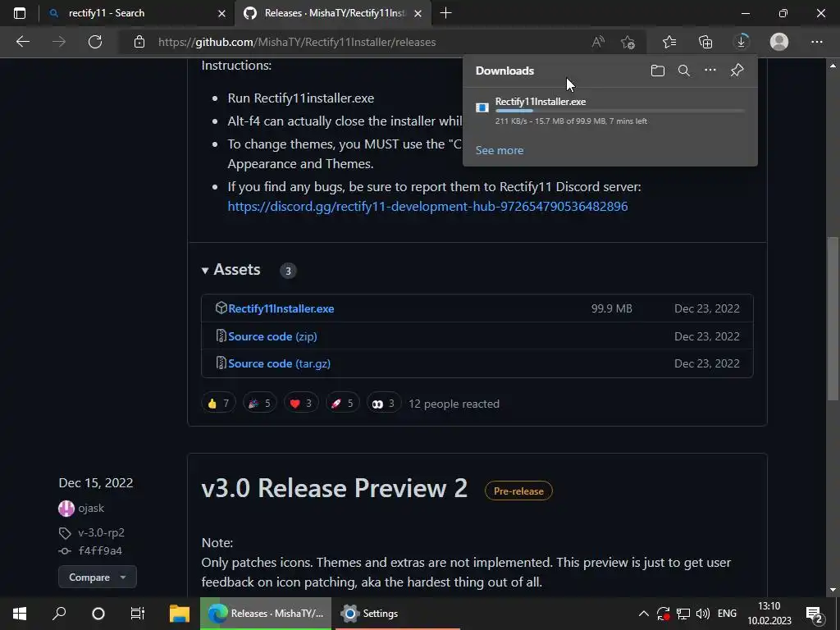The image size is (840, 630).
Task: Download Rectify11Installer.exe from Assets
Action: [281, 308]
